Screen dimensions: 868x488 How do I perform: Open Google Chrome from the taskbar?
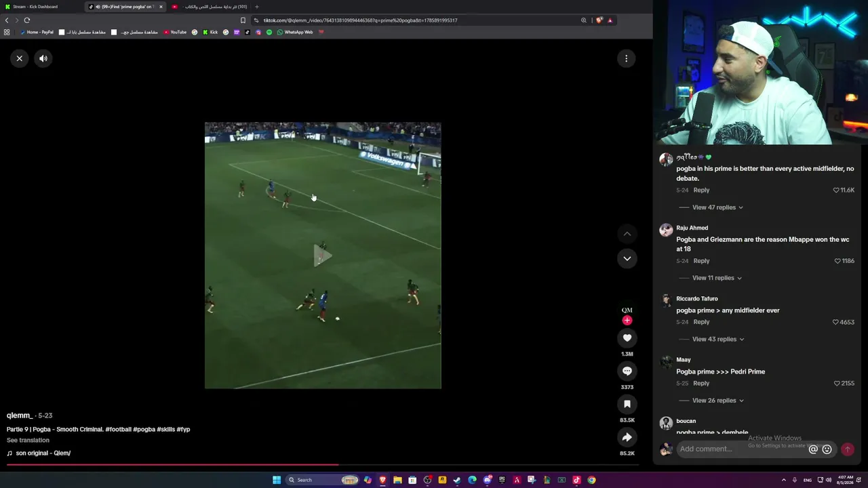tap(591, 480)
